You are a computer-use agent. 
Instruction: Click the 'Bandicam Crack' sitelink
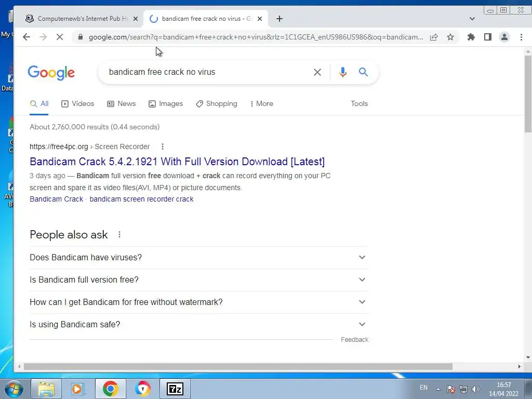click(x=56, y=199)
